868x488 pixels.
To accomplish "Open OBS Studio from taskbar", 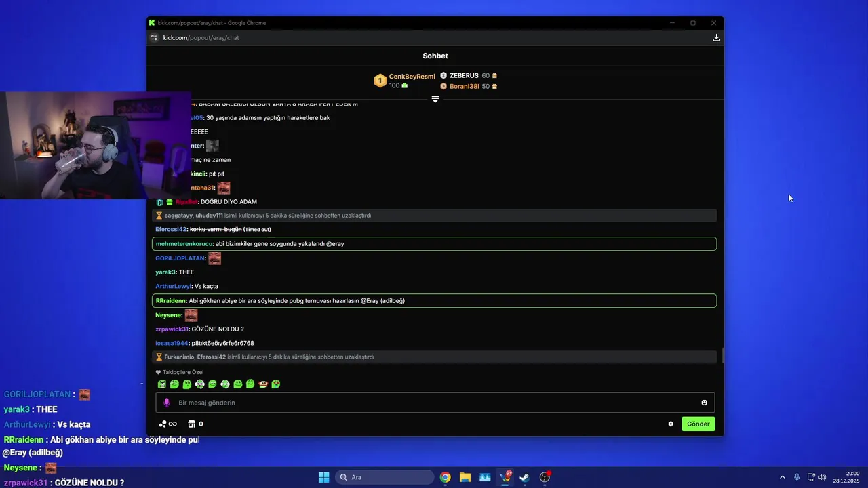I will click(545, 477).
